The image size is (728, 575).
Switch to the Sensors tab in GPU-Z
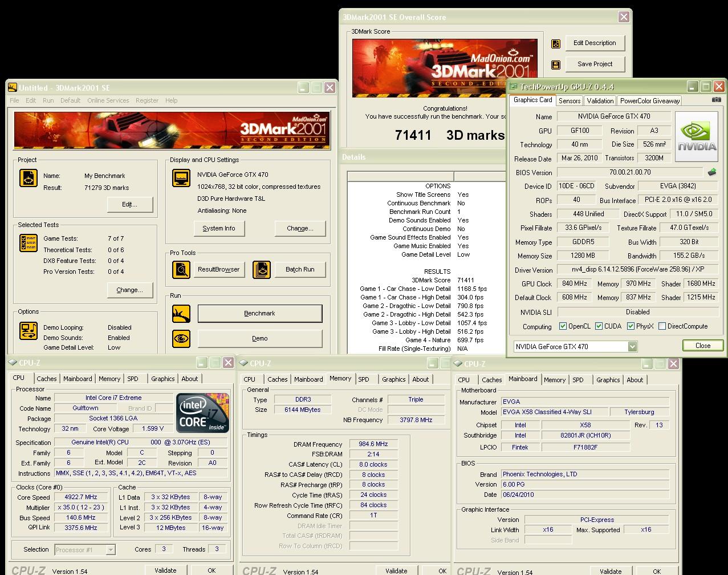(570, 101)
